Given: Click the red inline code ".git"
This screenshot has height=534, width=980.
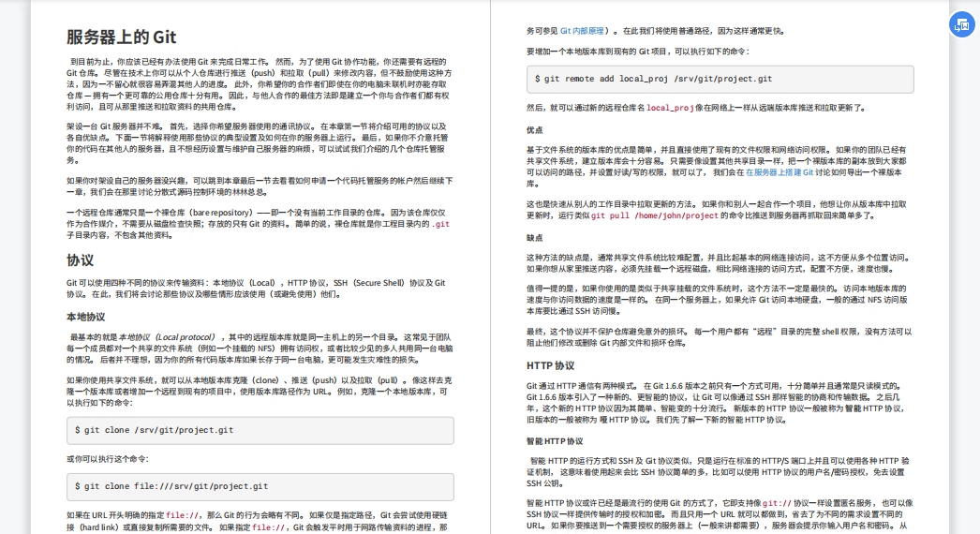Looking at the screenshot, I should click(440, 224).
